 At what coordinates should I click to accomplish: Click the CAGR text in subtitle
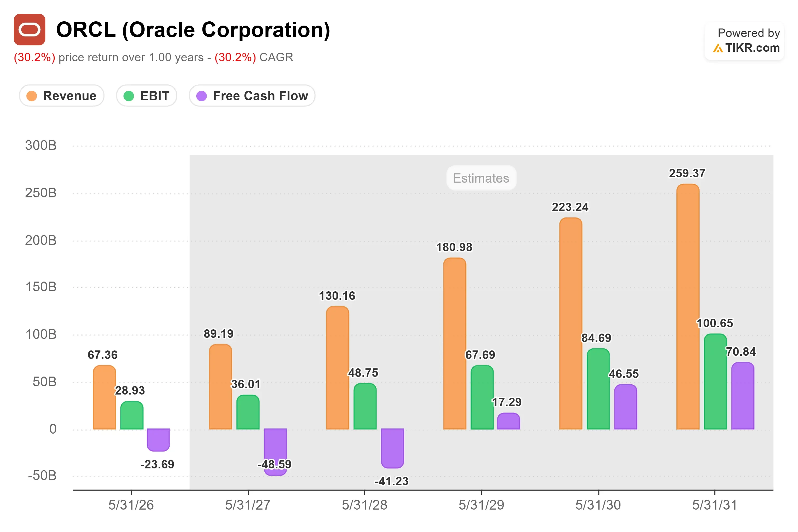[276, 57]
